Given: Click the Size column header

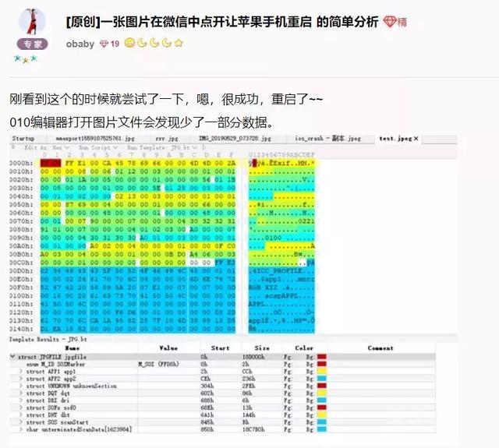Looking at the screenshot, I should click(x=262, y=348).
